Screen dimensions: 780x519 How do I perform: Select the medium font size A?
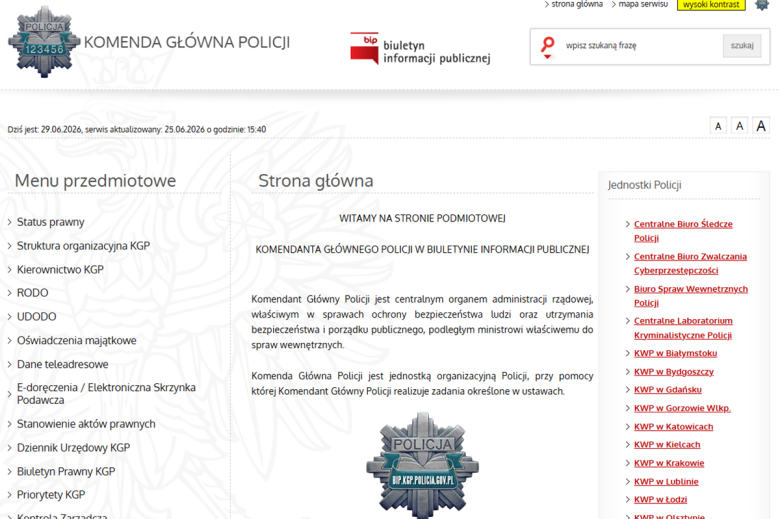click(x=740, y=126)
